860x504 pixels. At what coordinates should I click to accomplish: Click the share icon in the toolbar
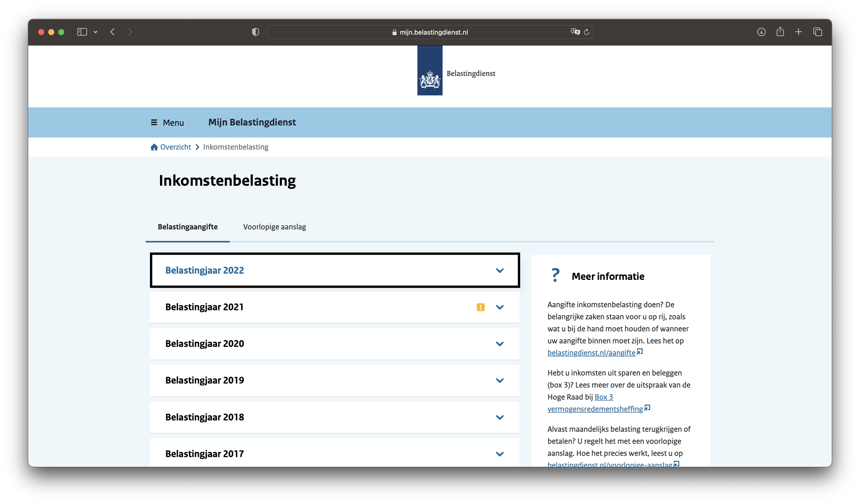pyautogui.click(x=780, y=32)
